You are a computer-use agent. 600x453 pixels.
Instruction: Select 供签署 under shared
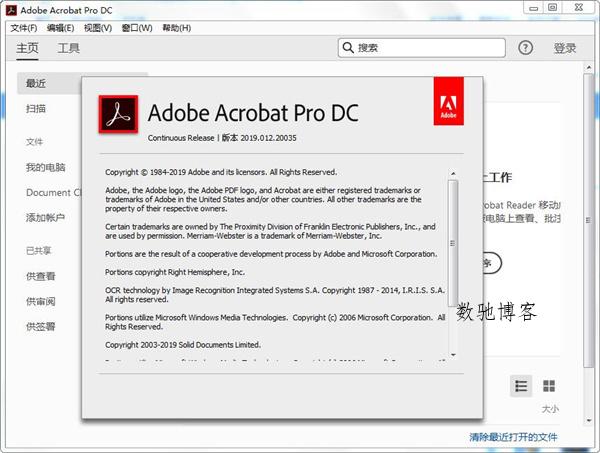point(41,326)
